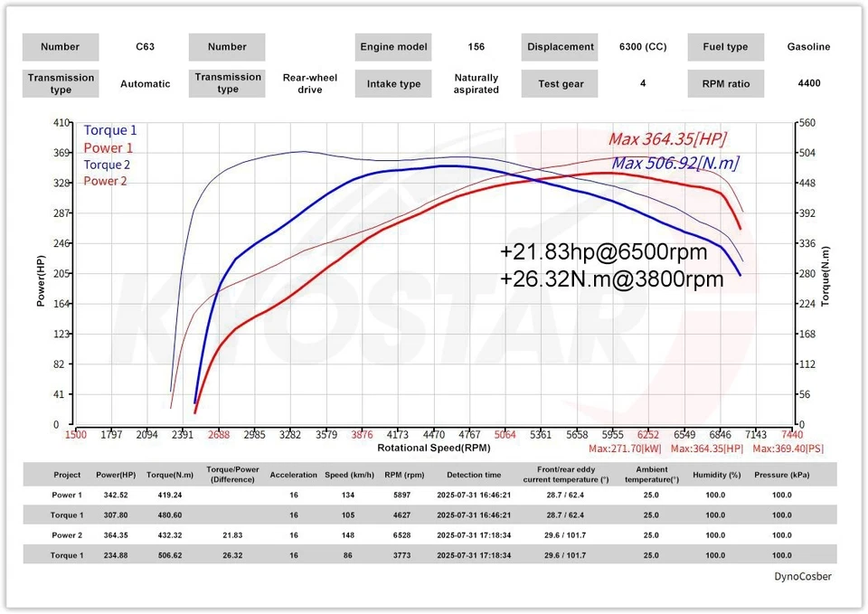Hide the Power 1 trace via legend entry

pos(108,147)
